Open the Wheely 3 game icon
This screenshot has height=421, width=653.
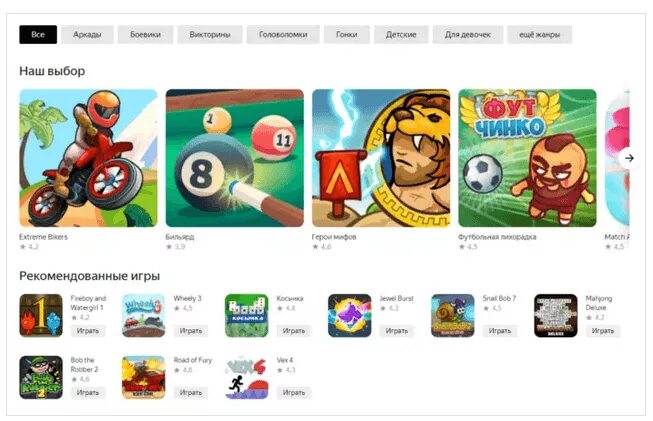coord(144,315)
